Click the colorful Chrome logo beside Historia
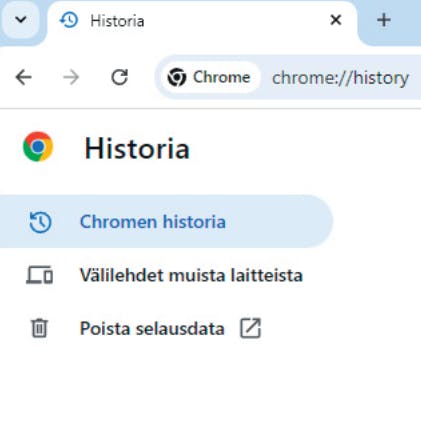Image resolution: width=421 pixels, height=427 pixels. (38, 147)
